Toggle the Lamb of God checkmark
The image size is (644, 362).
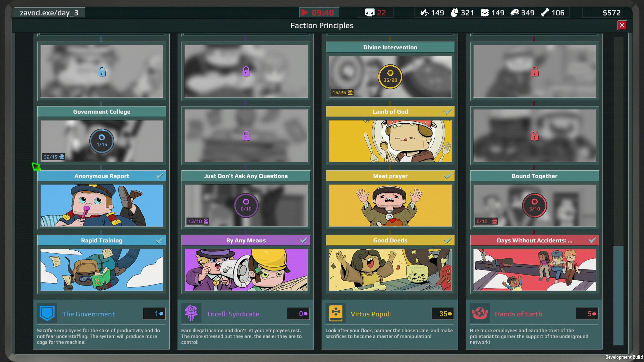448,112
